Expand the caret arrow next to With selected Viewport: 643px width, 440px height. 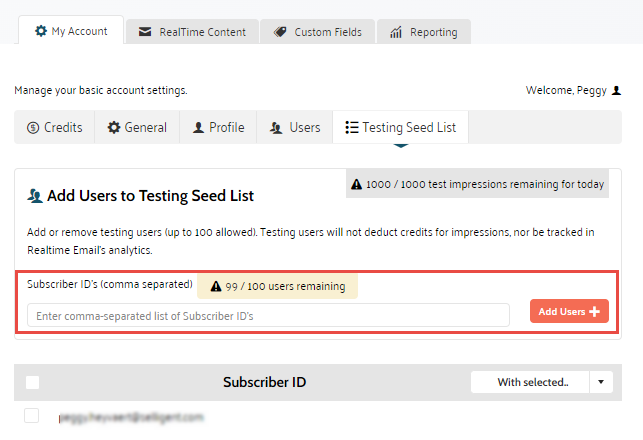point(601,382)
